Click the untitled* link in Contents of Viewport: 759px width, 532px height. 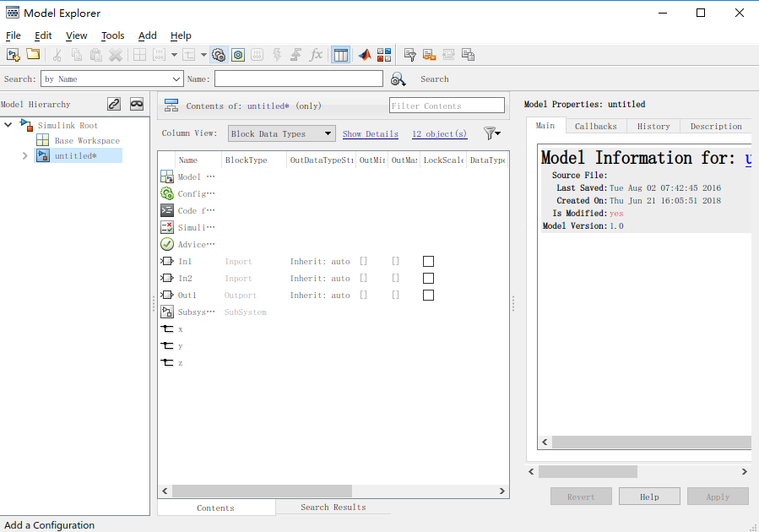pos(268,106)
